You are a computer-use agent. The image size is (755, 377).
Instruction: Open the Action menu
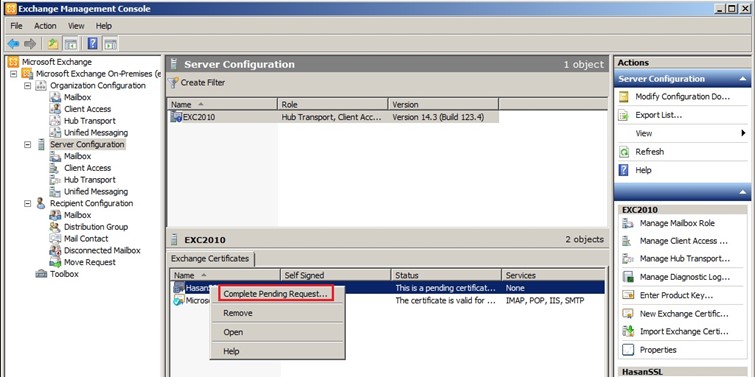click(45, 26)
